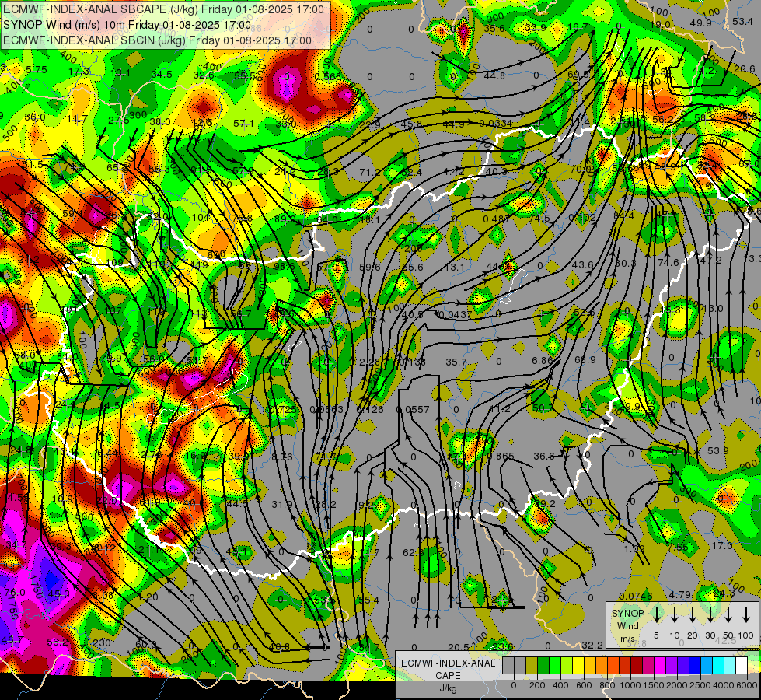
Task: Click the 2500 tick on the CAPE scale
Action: tap(700, 685)
